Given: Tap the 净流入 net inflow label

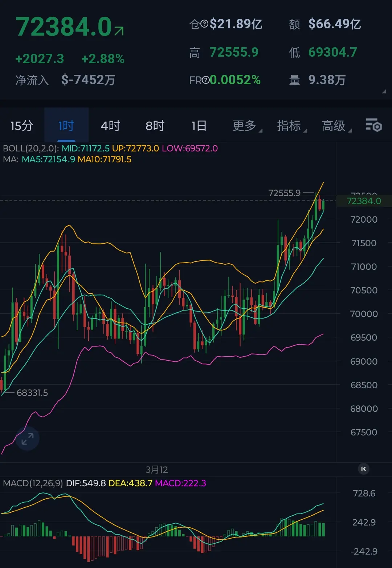Looking at the screenshot, I should click(x=32, y=80).
